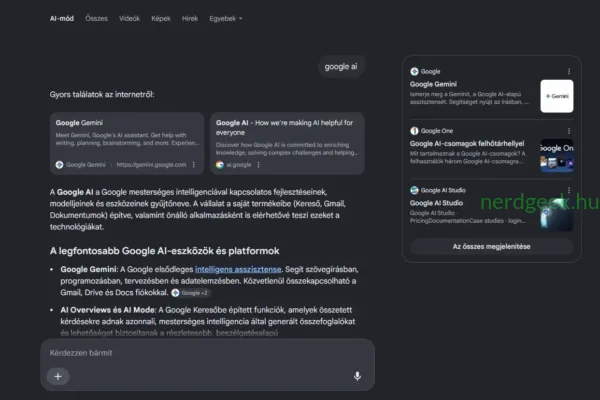Click the plus attachment button
This screenshot has height=400, width=600.
pos(58,376)
